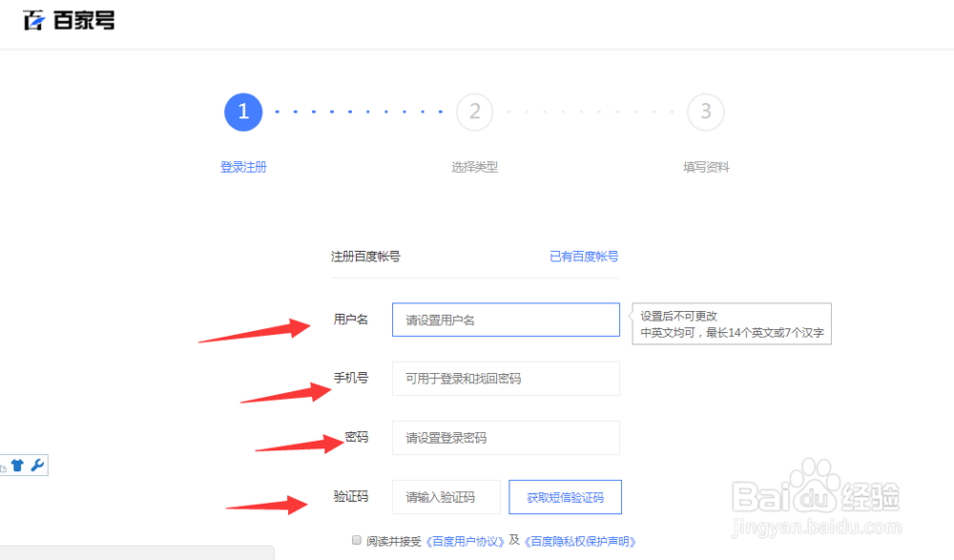This screenshot has height=560, width=954.
Task: Click the 手机号 field label
Action: coord(351,378)
